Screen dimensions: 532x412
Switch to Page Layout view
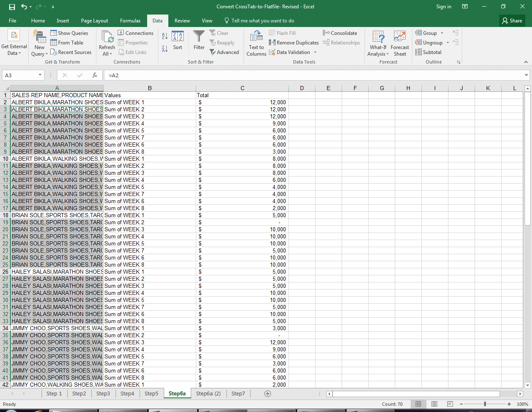click(x=434, y=404)
